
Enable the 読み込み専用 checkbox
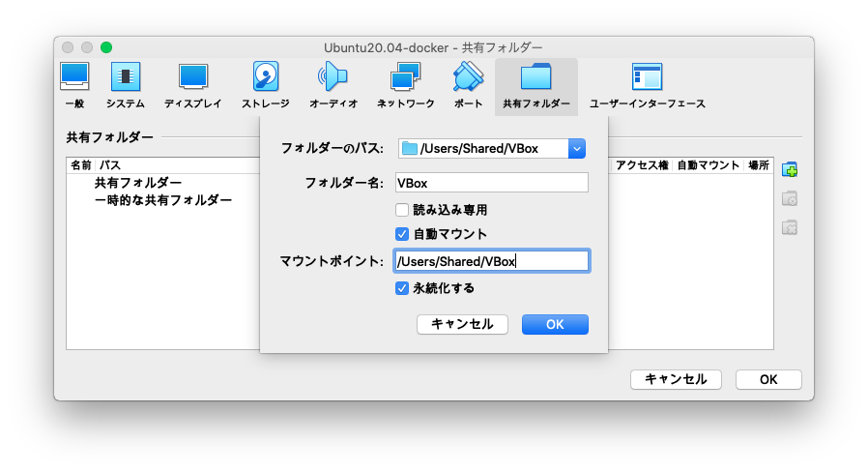[x=402, y=210]
